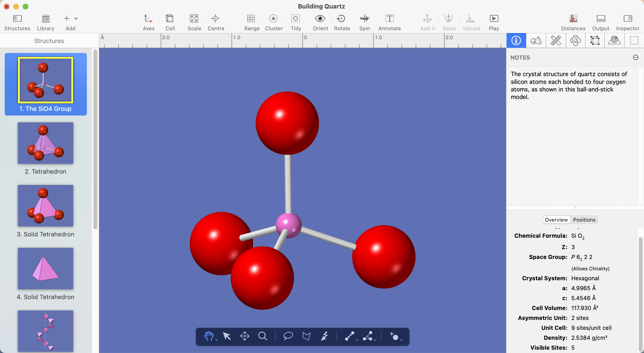644x353 pixels.
Task: Open the hand tool options chevron
Action: (216, 340)
